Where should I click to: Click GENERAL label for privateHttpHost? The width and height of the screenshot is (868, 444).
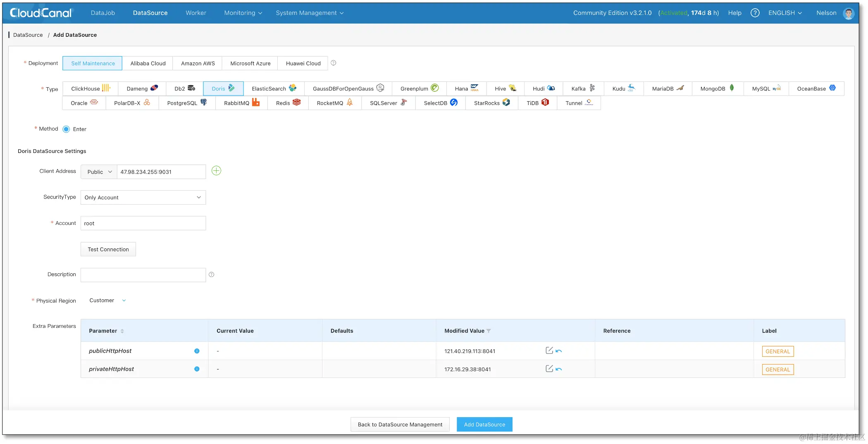777,370
